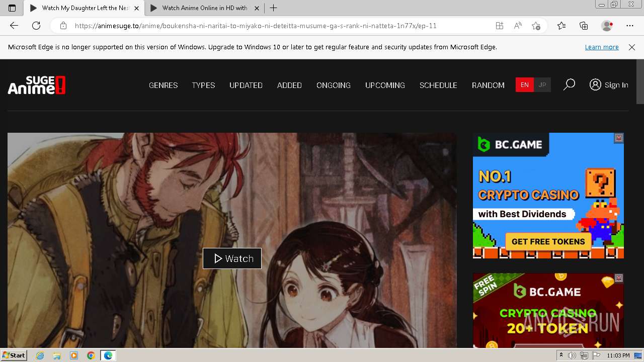Dismiss the Edge unsupported notification bar
This screenshot has height=362, width=644.
pyautogui.click(x=632, y=47)
